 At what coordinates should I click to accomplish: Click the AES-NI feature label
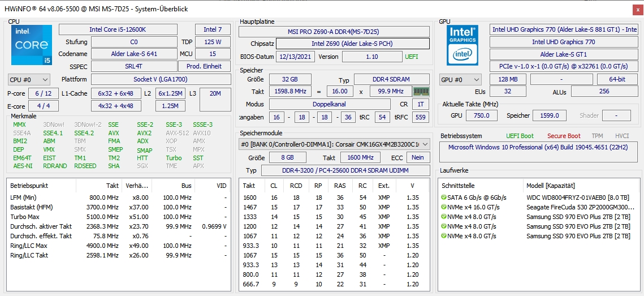(23, 166)
